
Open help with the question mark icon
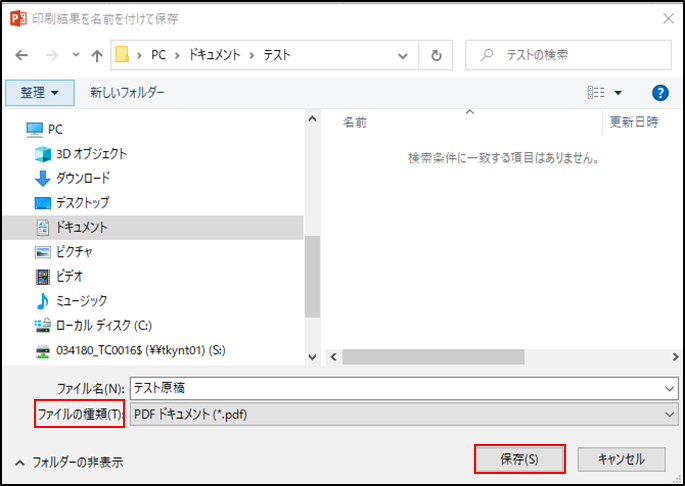click(x=660, y=93)
